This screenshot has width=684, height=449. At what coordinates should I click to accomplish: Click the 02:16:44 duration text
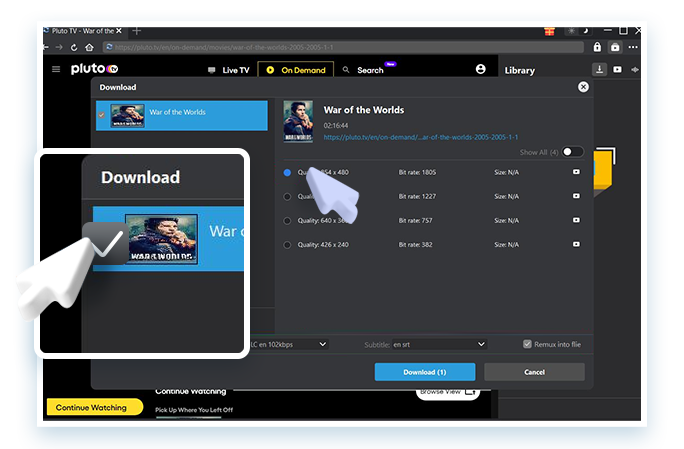point(335,126)
